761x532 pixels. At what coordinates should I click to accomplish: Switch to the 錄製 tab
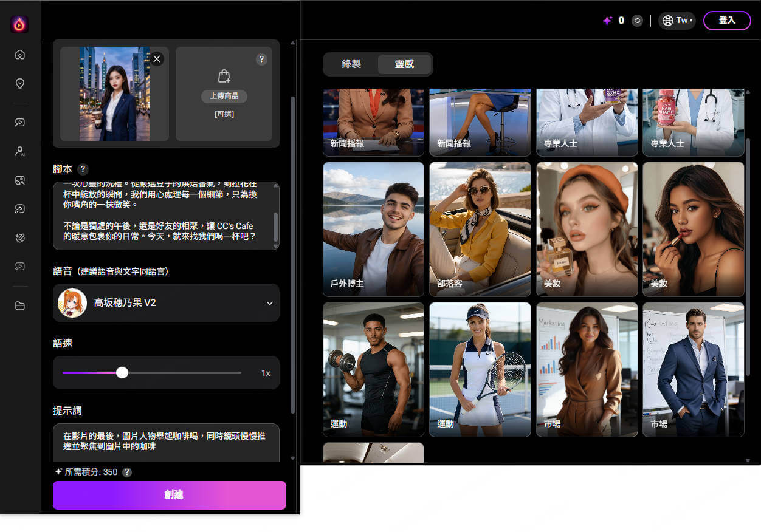(351, 64)
